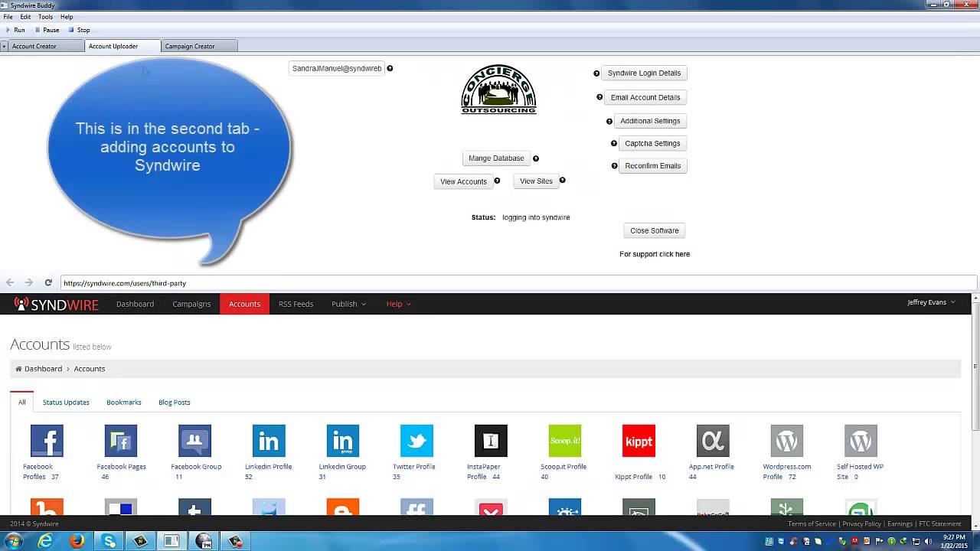Open the Windows Start menu

14,541
